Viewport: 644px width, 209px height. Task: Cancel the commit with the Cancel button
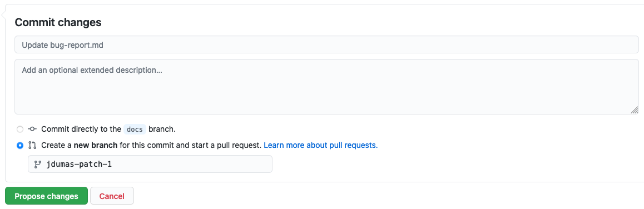(x=112, y=196)
